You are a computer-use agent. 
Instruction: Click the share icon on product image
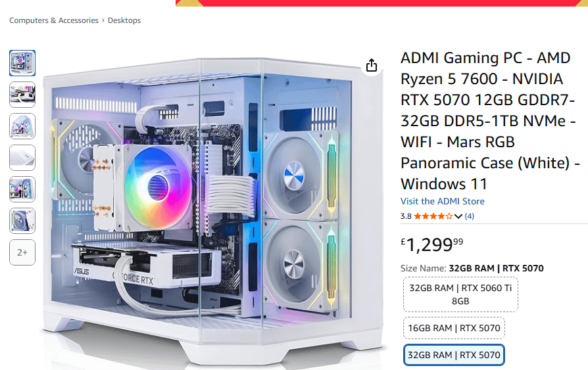[371, 65]
